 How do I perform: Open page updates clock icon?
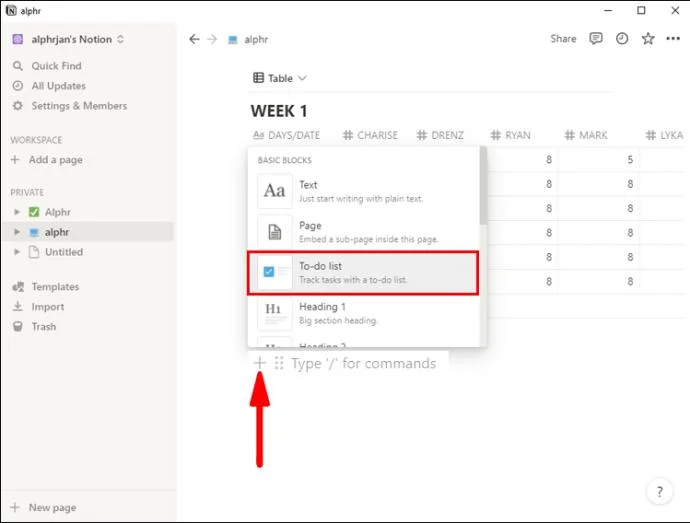click(621, 39)
